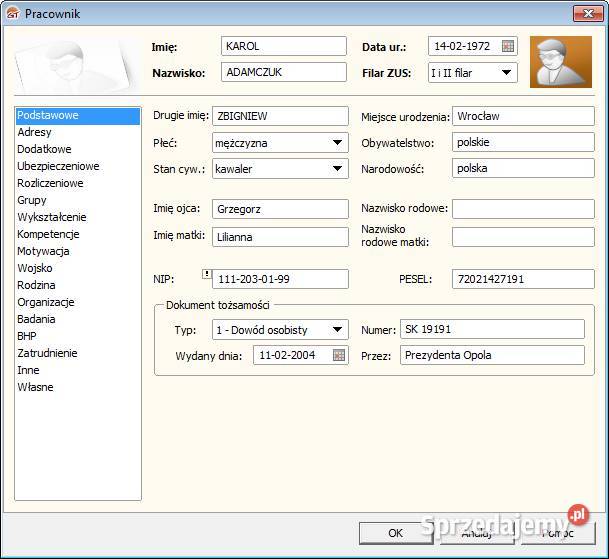Click the Pomoc button
This screenshot has height=559, width=609.
pyautogui.click(x=558, y=533)
